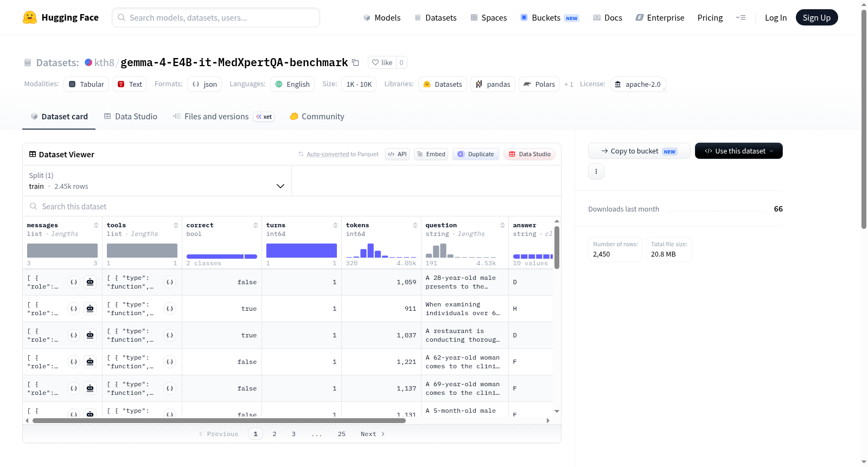Click the Search this dataset field
Image resolution: width=868 pixels, height=467 pixels.
click(292, 206)
